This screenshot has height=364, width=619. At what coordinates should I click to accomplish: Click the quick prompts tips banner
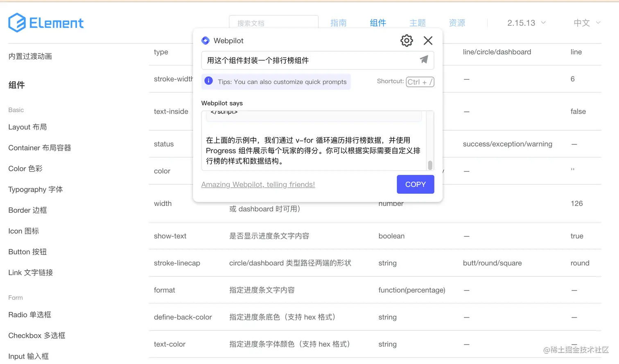[276, 81]
